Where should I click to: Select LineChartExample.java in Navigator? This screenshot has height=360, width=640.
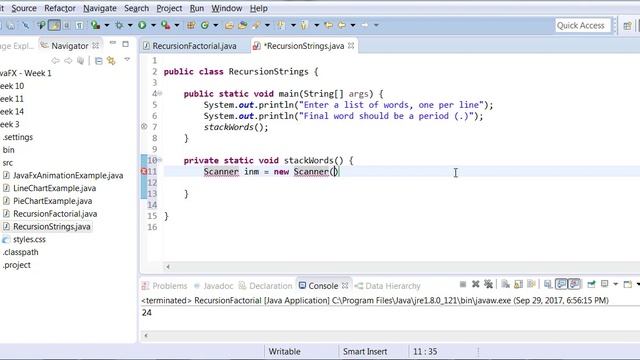pyautogui.click(x=54, y=188)
